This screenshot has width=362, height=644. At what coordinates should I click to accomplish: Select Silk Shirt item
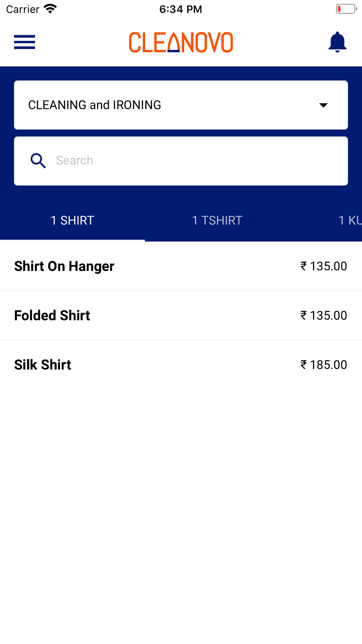181,365
